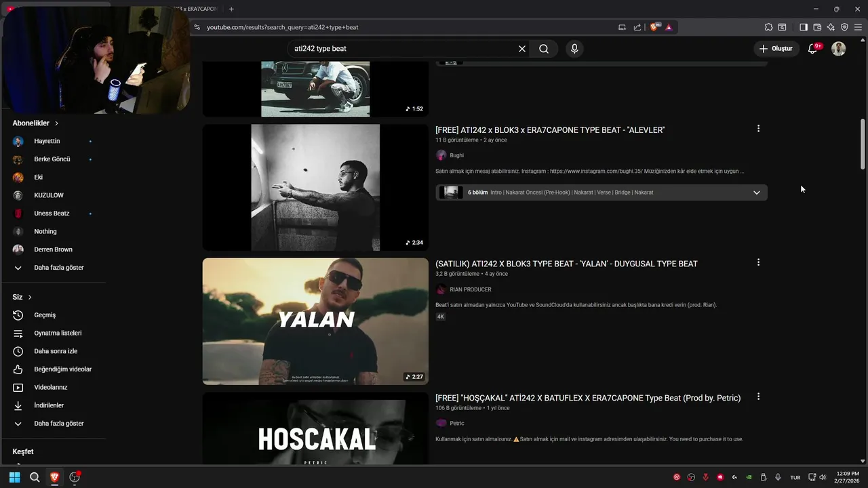This screenshot has width=868, height=488.
Task: Open Derren Brown channel subscription
Action: (x=53, y=249)
